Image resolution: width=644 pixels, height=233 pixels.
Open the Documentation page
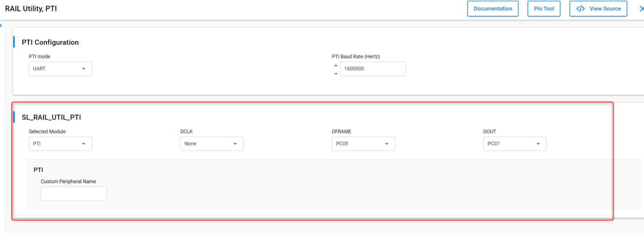493,9
